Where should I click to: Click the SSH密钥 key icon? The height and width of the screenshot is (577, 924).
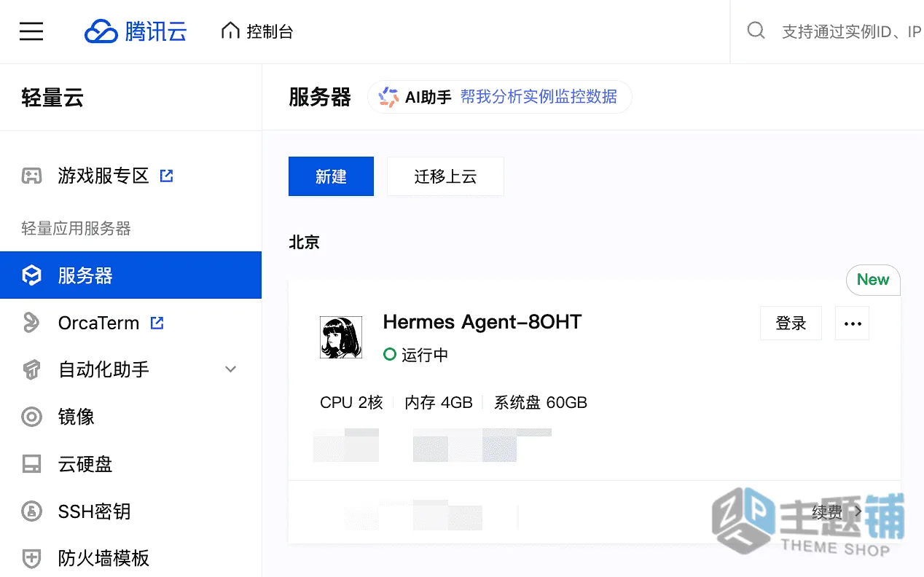click(x=31, y=511)
